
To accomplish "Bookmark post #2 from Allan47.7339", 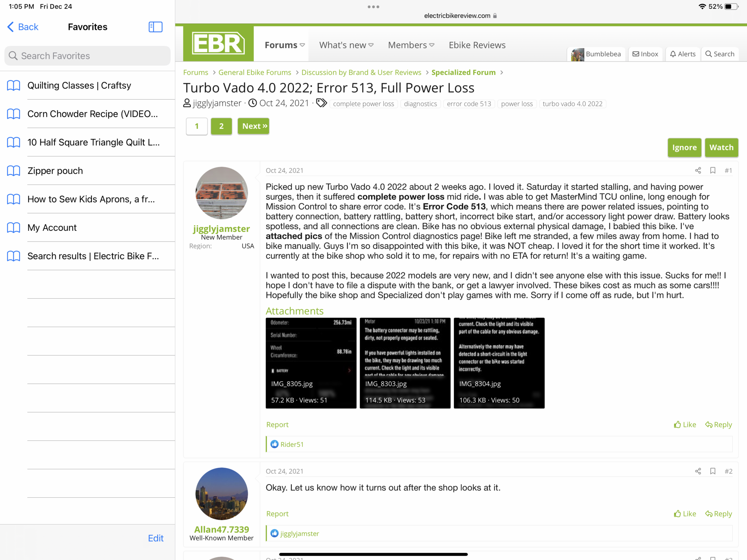I will click(713, 471).
